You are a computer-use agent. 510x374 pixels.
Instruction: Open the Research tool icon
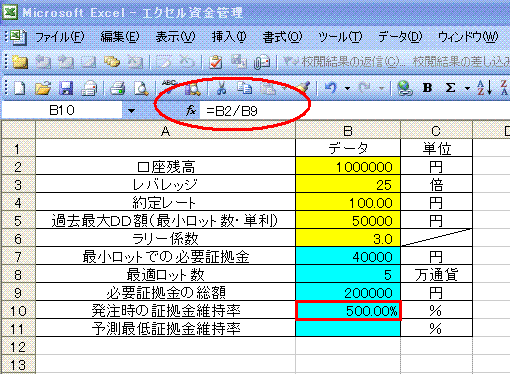click(193, 88)
